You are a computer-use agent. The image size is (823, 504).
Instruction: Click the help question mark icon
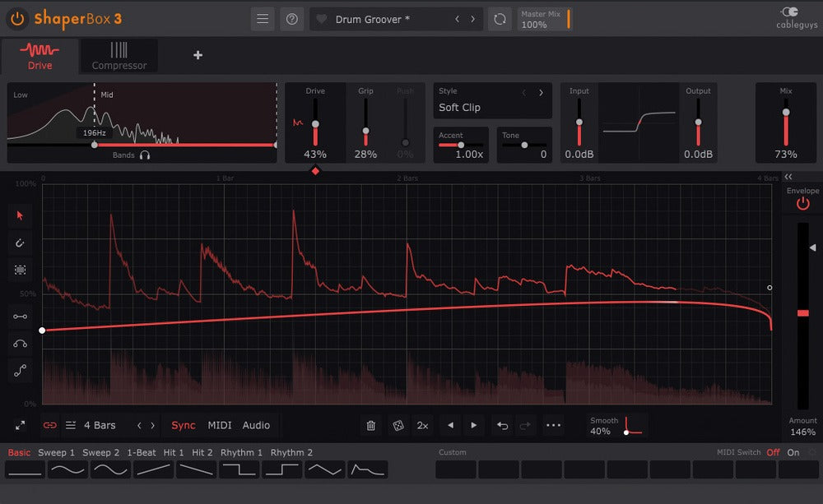(291, 19)
